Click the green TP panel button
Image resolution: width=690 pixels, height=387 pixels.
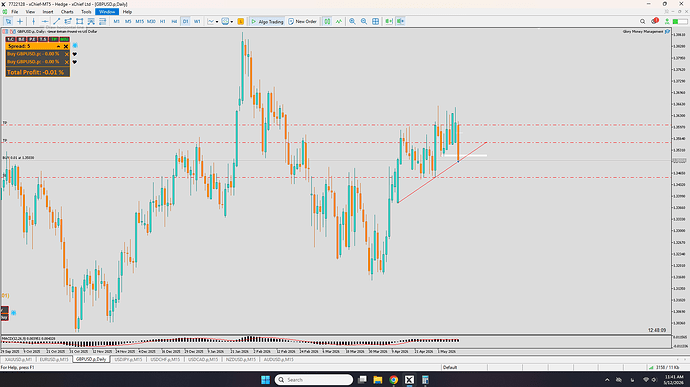coord(54,40)
